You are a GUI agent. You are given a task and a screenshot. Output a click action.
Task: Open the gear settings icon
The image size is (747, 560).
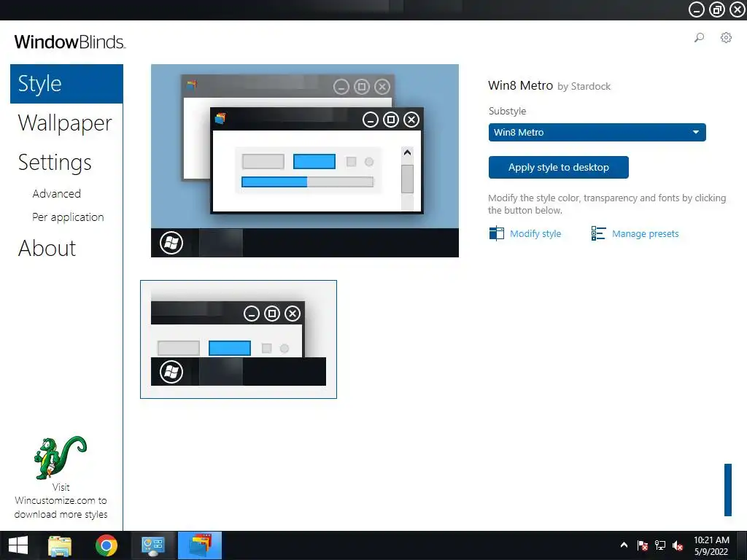726,38
